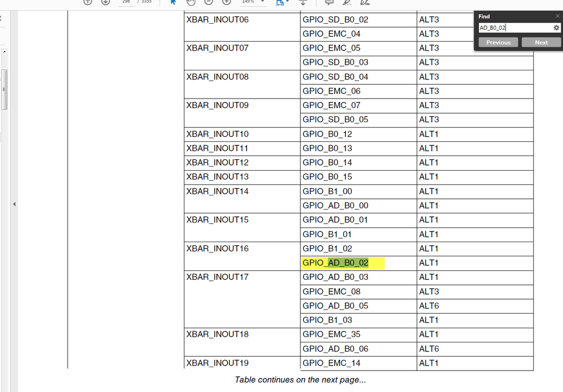Viewport: 563px width, 392px height.
Task: Click the GPIO_EMC_35 cell
Action: click(x=358, y=335)
